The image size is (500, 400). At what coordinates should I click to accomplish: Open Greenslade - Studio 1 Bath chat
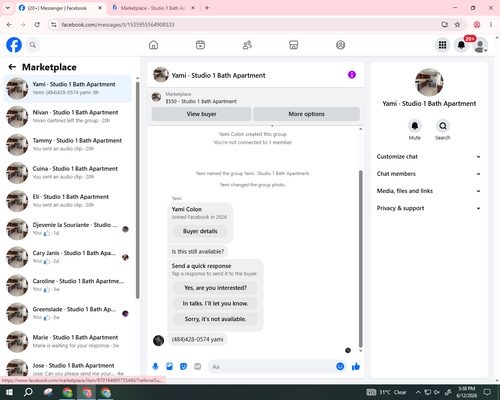click(x=67, y=313)
